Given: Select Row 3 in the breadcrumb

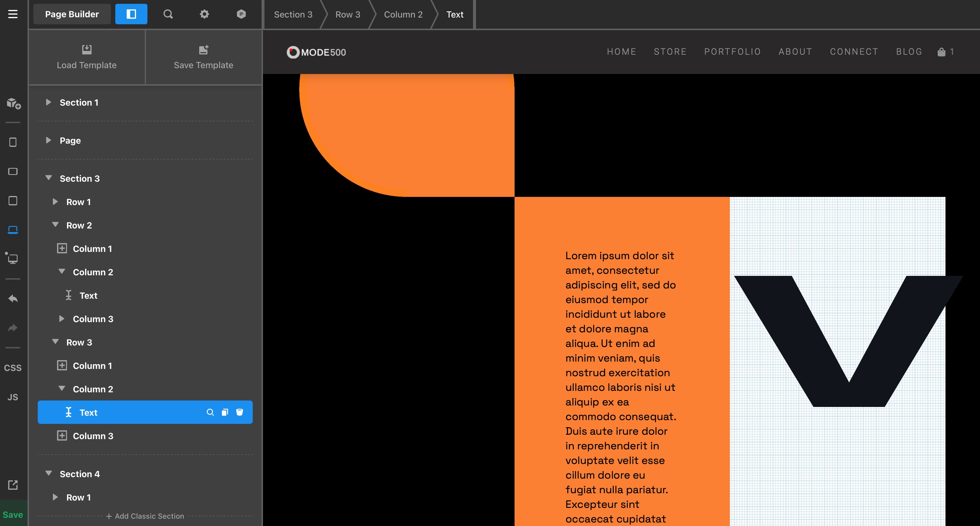Looking at the screenshot, I should click(x=347, y=14).
